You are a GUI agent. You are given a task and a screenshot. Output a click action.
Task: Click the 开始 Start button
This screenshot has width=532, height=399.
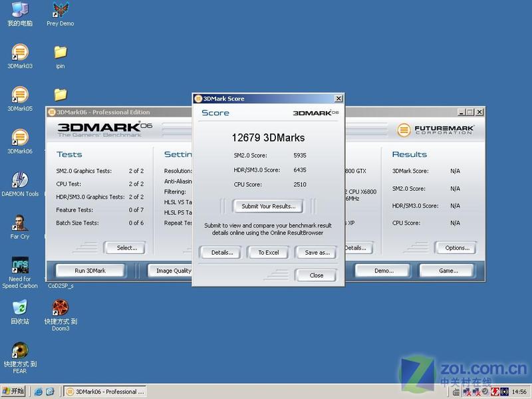tap(13, 391)
